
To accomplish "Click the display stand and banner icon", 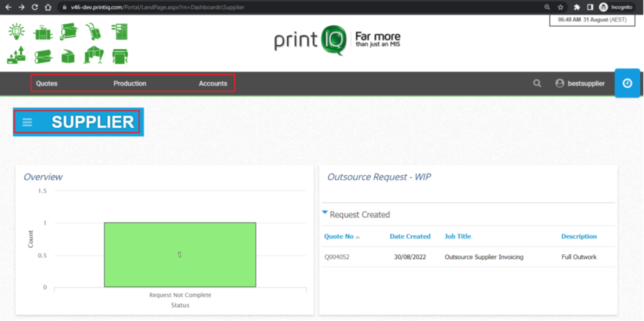I will [x=93, y=55].
